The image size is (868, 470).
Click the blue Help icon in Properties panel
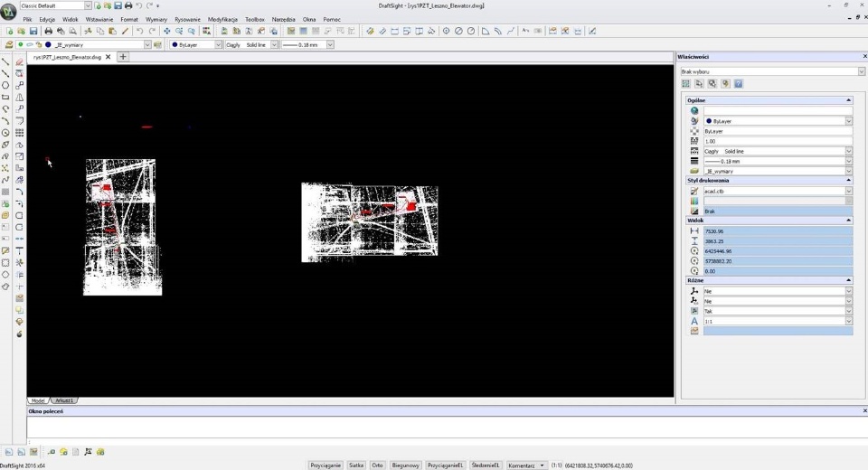(x=738, y=83)
